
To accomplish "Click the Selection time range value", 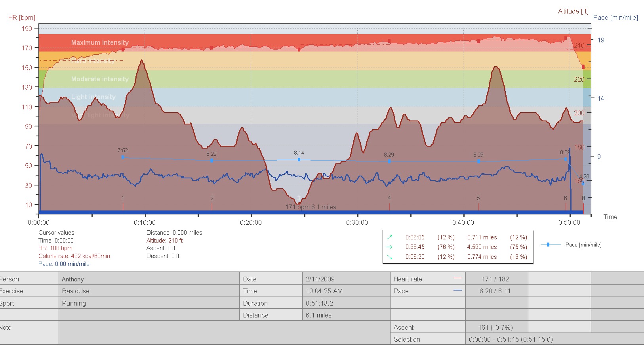I will [511, 339].
